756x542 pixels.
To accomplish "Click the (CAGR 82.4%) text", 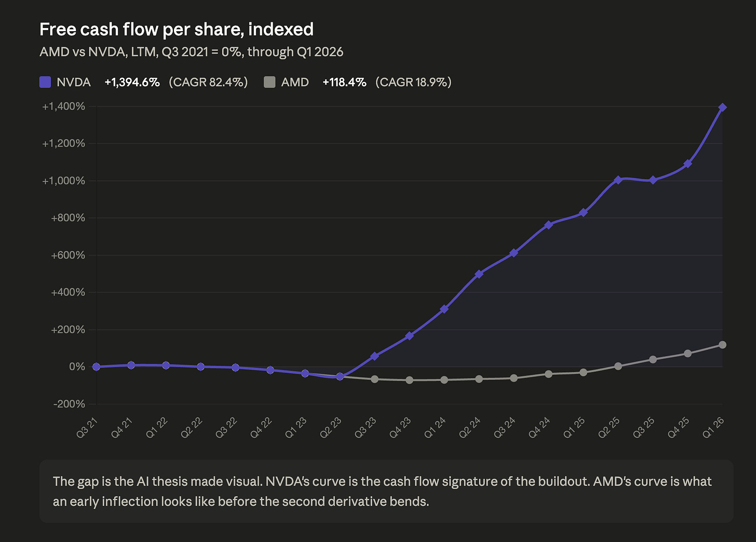I will [208, 82].
